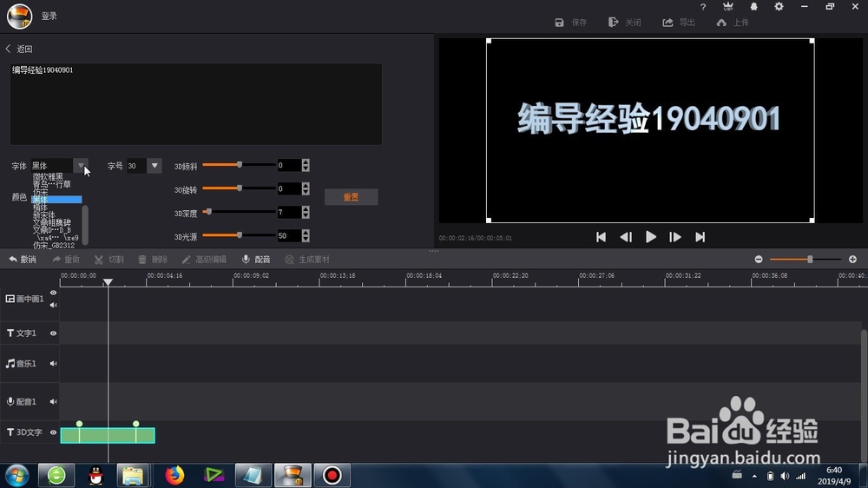Open Firefox from the taskbar
The height and width of the screenshot is (488, 868).
pos(174,475)
